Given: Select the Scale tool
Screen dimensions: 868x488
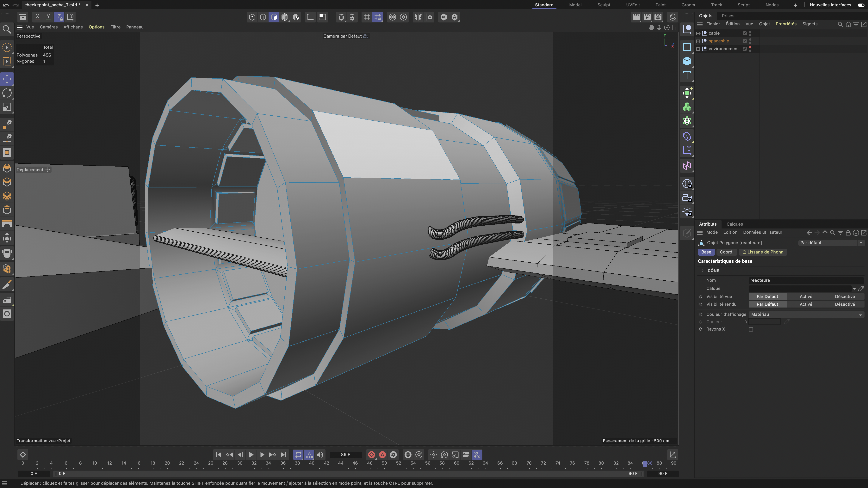Looking at the screenshot, I should [x=7, y=107].
